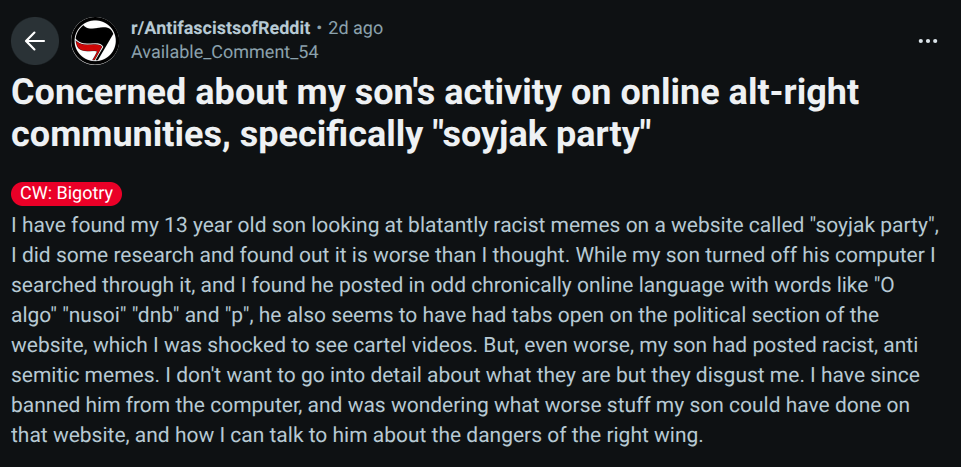Click the final line starting "that website, and how"
Screen dimensions: 961x467
[360, 437]
